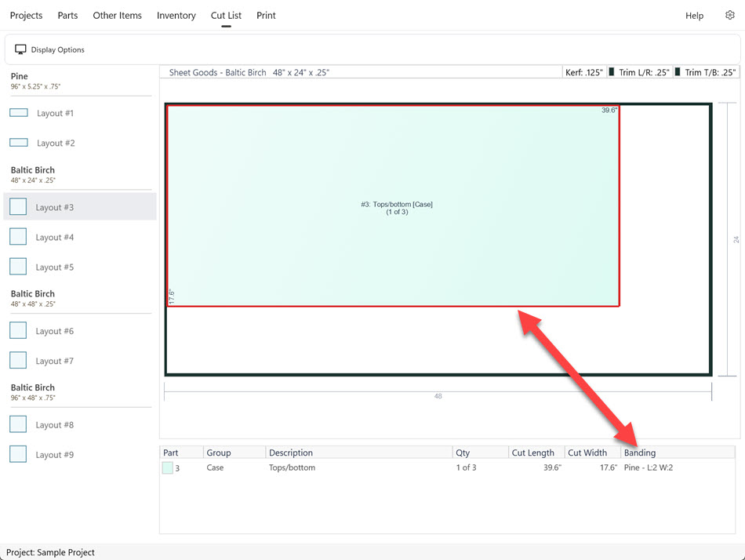
Task: Click the 'Sheet Goods - Baltic Birch' title
Action: click(217, 72)
